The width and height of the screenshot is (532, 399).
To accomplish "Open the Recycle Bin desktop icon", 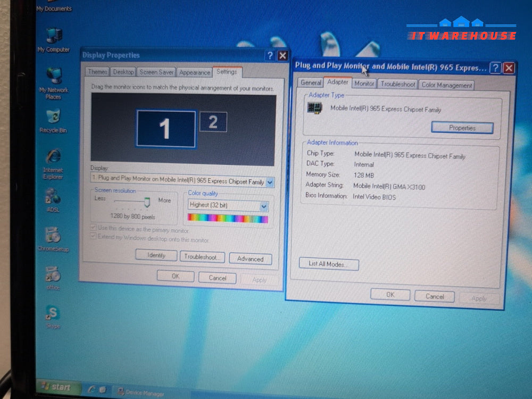I will (53, 121).
